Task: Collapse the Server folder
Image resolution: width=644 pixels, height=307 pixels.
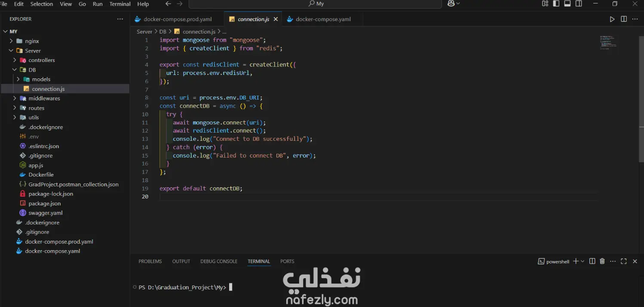Action: (65, 50)
